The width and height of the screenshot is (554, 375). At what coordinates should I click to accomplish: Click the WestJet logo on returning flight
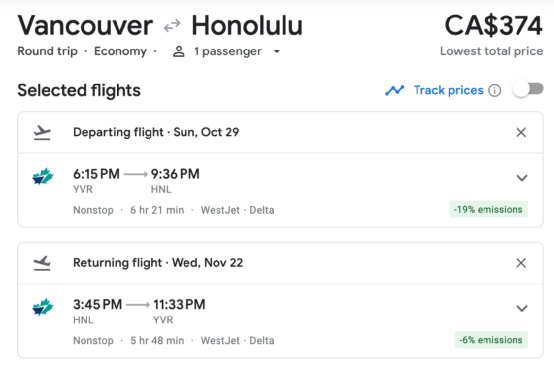click(x=43, y=307)
